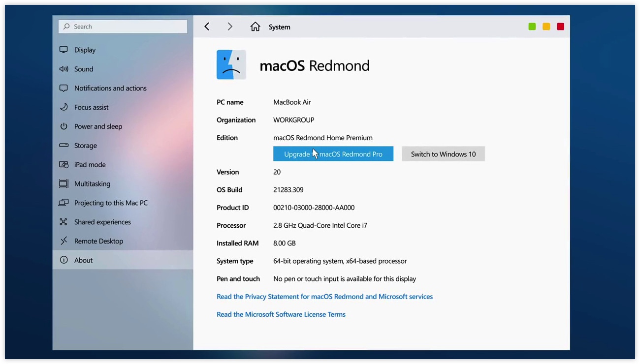Screen dimensions: 640x364
Task: Click the Product ID 00210-03000-28000-AA000
Action: pyautogui.click(x=314, y=208)
